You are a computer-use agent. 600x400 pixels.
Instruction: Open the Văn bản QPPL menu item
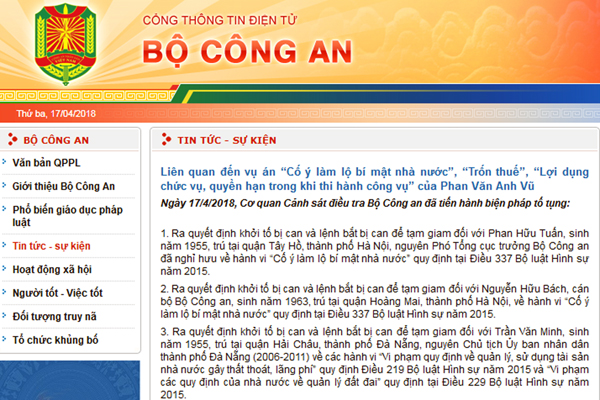click(46, 163)
